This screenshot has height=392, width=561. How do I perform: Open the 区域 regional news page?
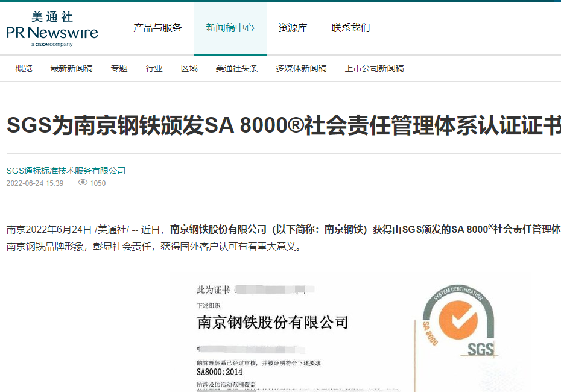(189, 68)
